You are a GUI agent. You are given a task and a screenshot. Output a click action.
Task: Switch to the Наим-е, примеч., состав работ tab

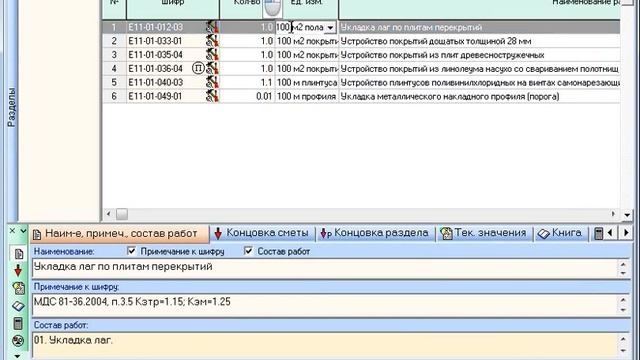tap(120, 234)
